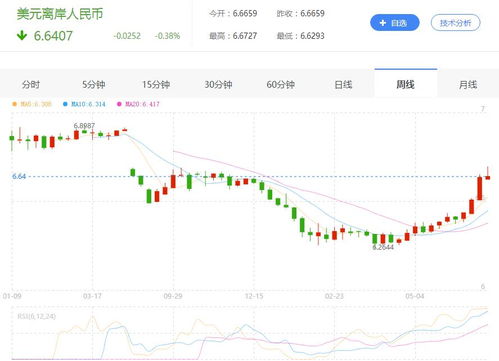Click the 01-09 date axis label

click(12, 296)
